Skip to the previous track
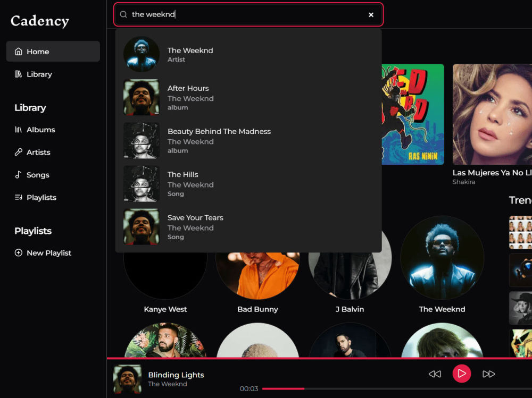 pos(435,374)
